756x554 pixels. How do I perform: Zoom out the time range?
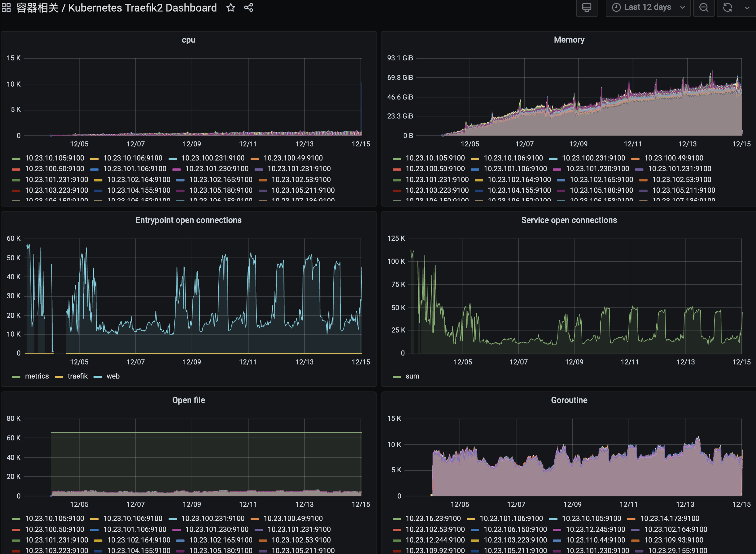tap(704, 7)
